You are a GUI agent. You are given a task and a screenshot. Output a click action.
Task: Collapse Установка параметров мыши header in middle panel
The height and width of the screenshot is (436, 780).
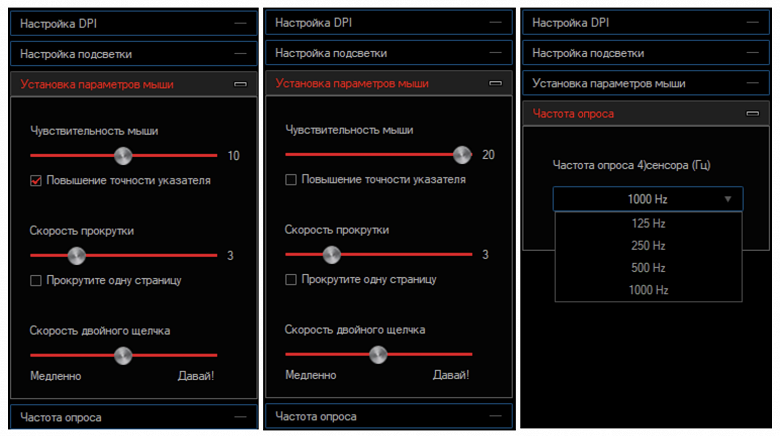[389, 83]
